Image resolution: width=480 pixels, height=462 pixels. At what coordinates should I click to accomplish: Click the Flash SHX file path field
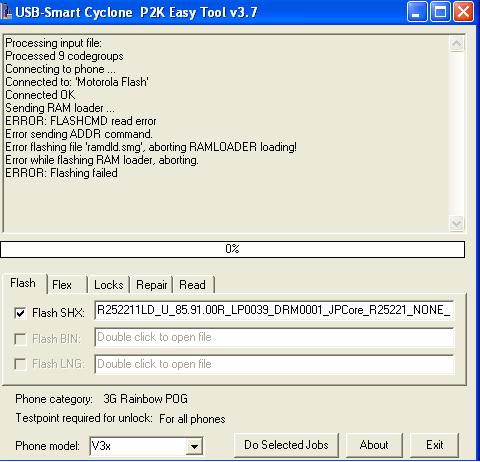coord(274,310)
